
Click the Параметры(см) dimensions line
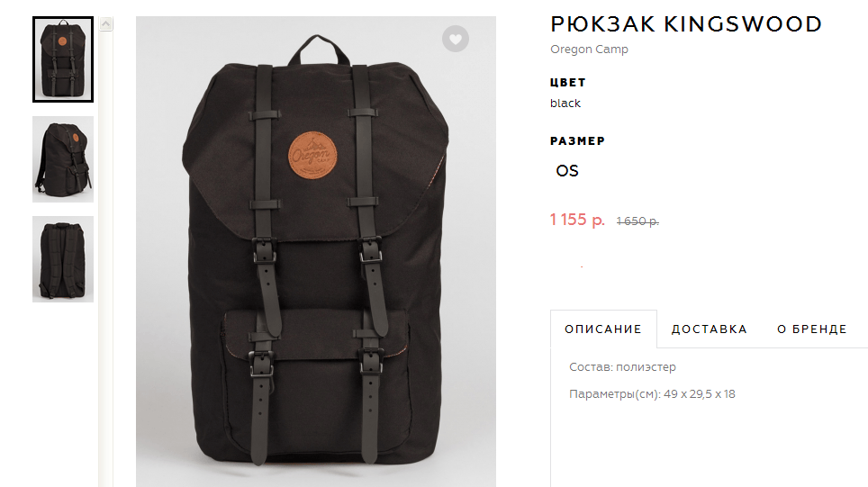[x=652, y=394]
